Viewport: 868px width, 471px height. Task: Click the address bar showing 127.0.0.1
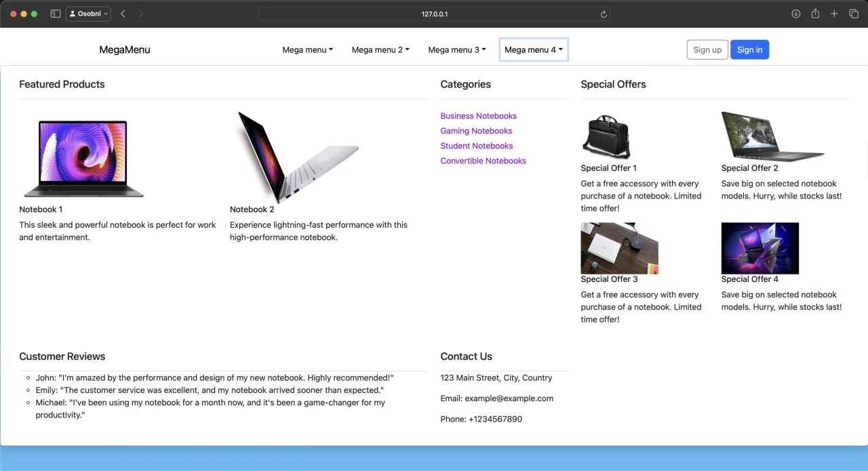[434, 14]
